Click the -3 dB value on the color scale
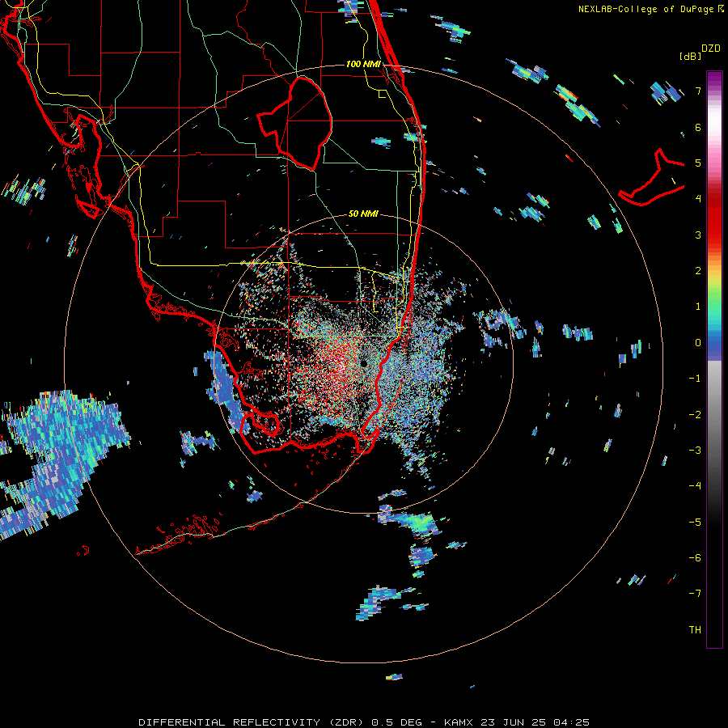The image size is (728, 728). coord(695,450)
